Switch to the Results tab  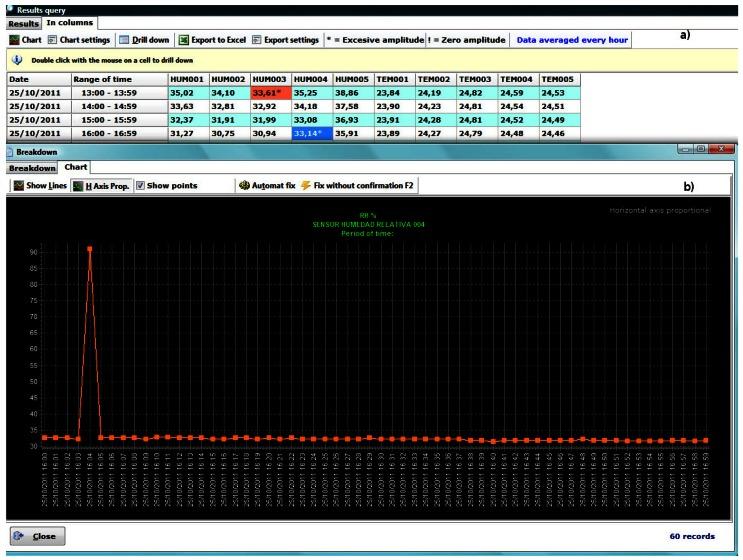23,22
